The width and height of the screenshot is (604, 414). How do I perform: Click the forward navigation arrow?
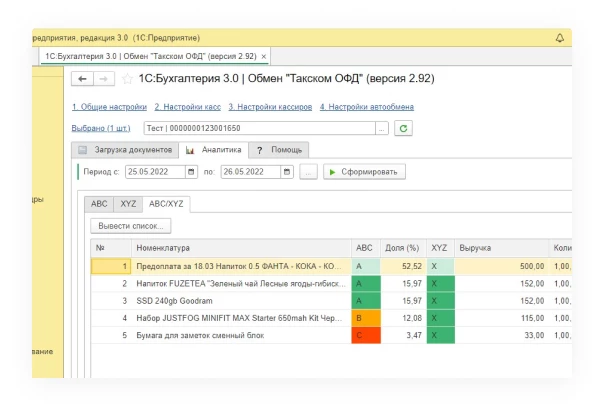tap(103, 78)
